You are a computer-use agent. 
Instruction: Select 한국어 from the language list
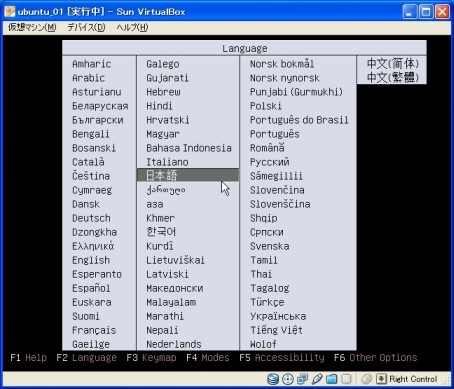[x=161, y=232]
